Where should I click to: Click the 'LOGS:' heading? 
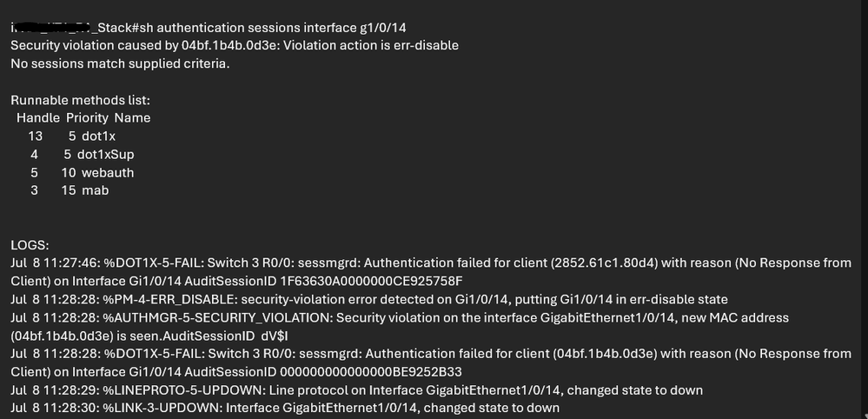[30, 246]
